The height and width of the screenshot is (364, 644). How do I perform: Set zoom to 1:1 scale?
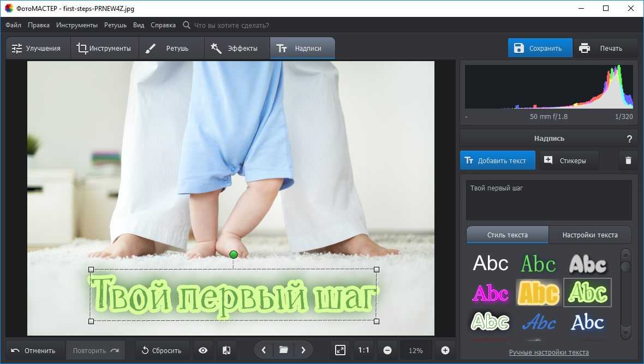[363, 350]
